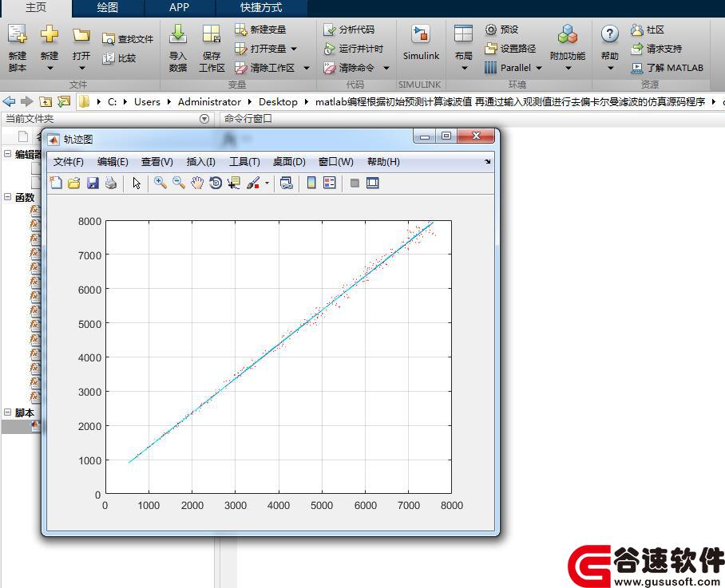The image size is (725, 588).
Task: Click Open File icon in figure toolbar
Action: 74,183
